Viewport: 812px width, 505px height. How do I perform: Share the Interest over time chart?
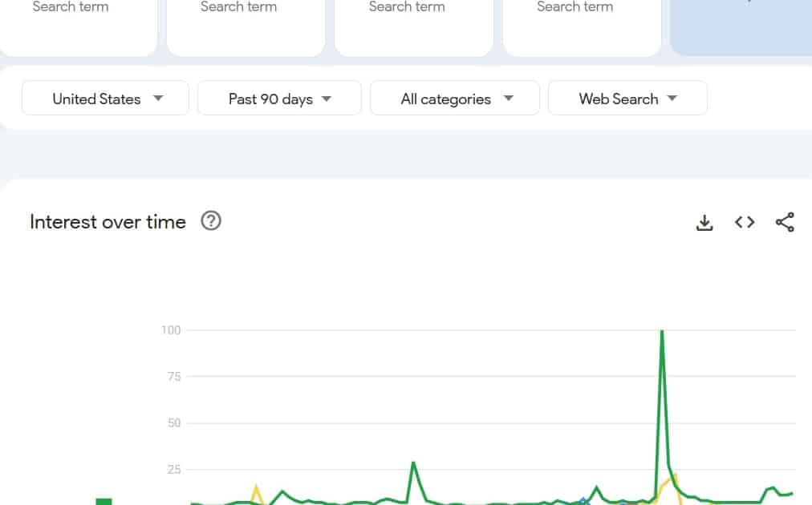(x=785, y=223)
